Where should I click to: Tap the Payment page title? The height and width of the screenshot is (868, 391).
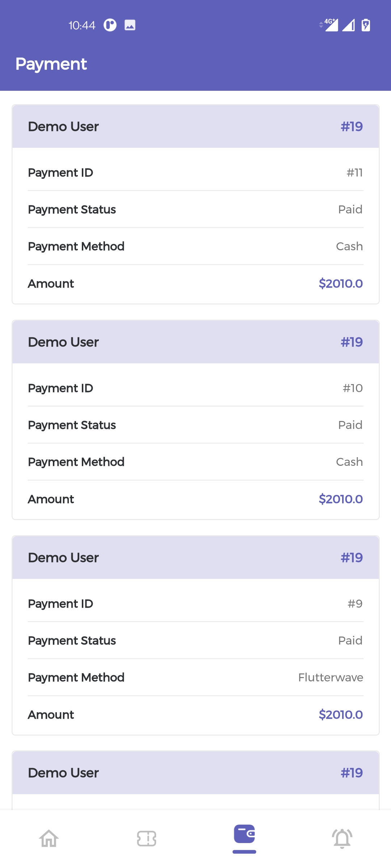coord(51,64)
